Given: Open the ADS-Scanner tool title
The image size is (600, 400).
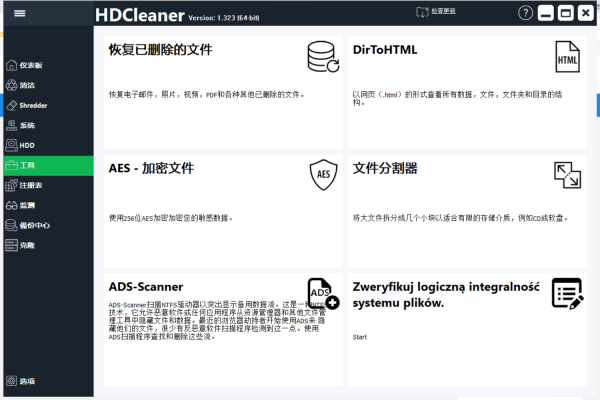Looking at the screenshot, I should tap(146, 287).
